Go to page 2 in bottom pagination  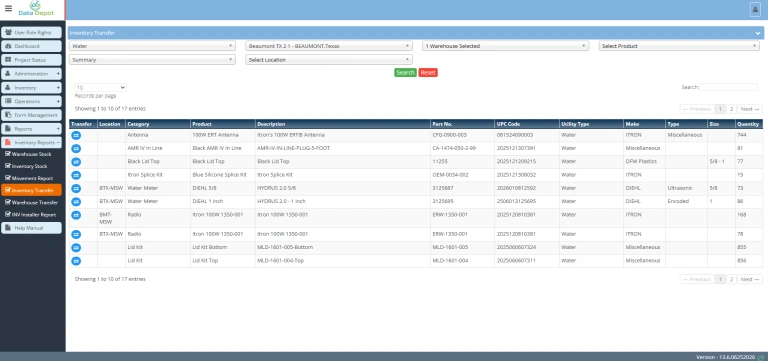click(731, 279)
